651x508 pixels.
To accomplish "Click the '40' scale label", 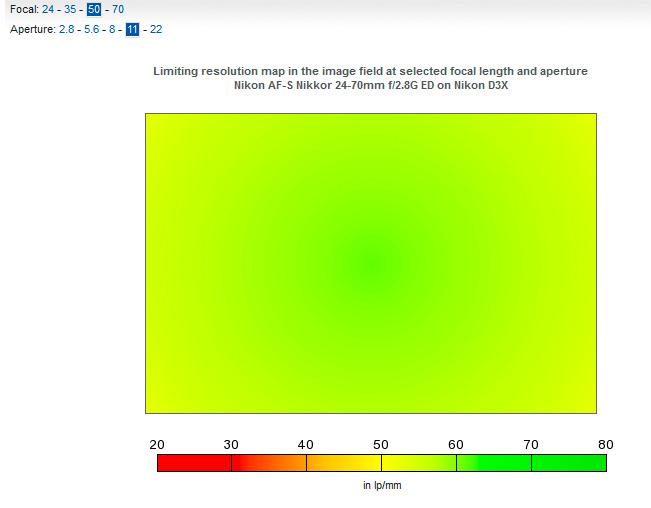I will point(306,444).
